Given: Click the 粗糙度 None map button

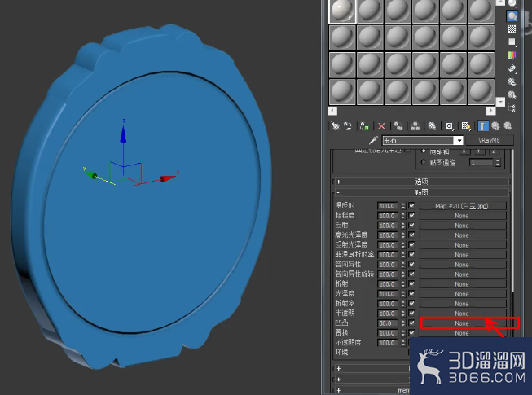Looking at the screenshot, I should [463, 216].
